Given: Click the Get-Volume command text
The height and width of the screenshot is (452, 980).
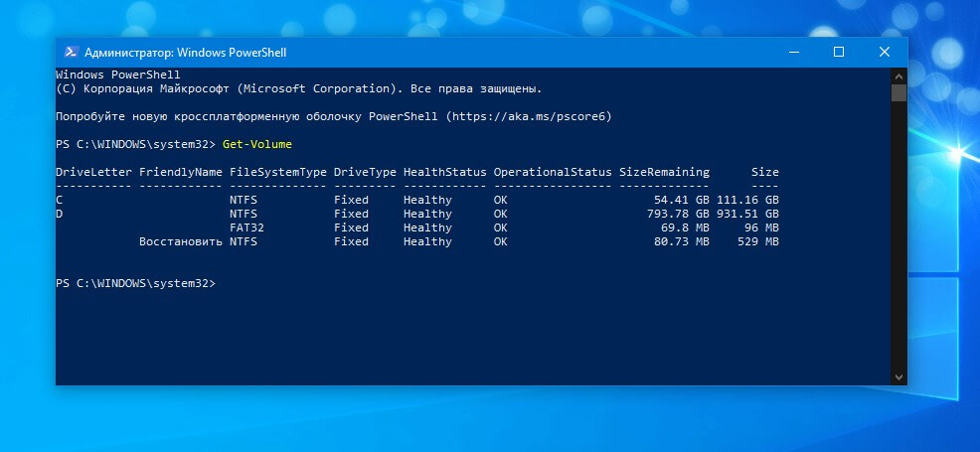Looking at the screenshot, I should (256, 144).
